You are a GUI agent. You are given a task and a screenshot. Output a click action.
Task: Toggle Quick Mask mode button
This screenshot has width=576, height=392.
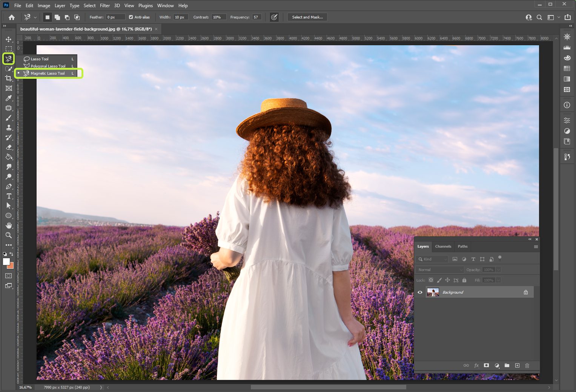tap(9, 276)
